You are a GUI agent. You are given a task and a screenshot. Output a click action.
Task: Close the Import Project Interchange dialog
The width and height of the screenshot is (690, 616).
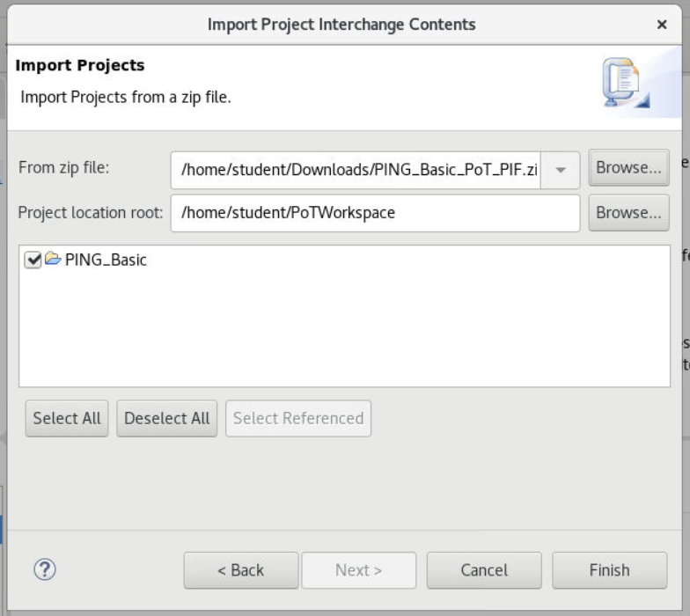[x=662, y=25]
